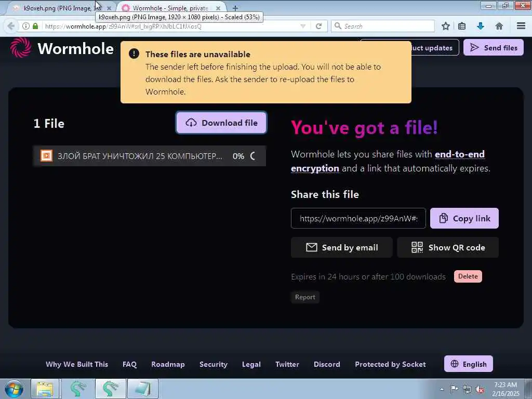Open the Windows Start menu

[14, 389]
